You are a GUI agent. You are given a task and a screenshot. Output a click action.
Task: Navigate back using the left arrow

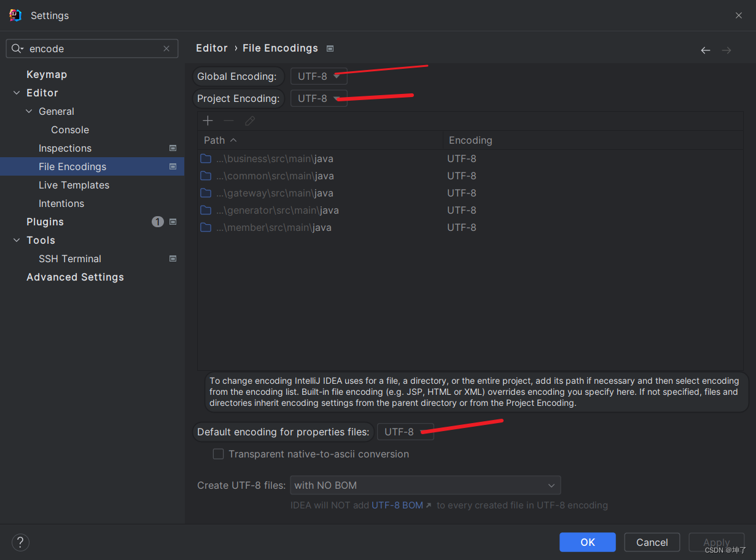pos(705,50)
